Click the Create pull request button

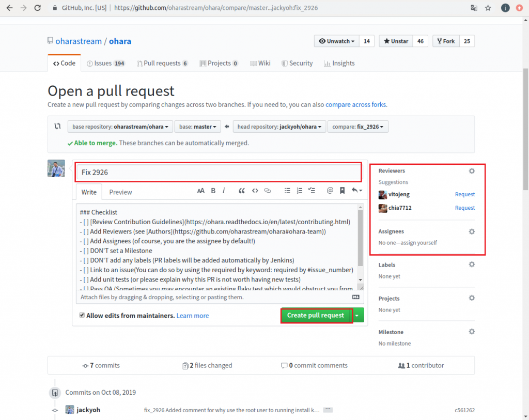pyautogui.click(x=316, y=316)
